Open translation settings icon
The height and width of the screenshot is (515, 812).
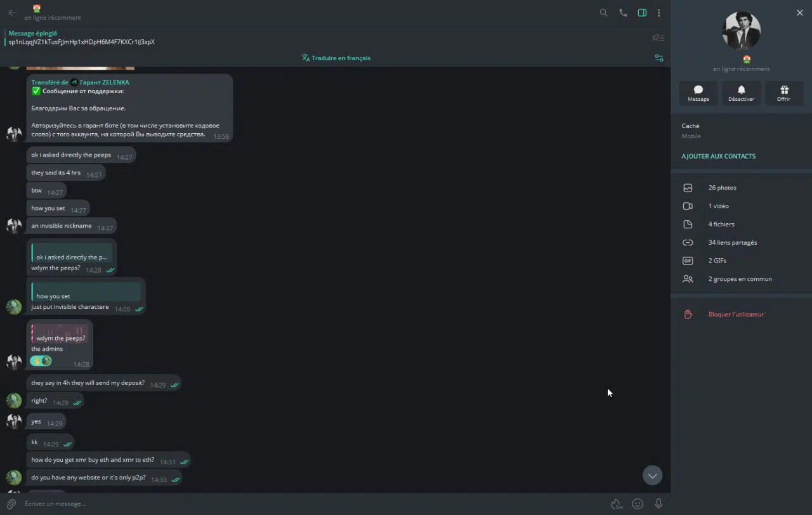659,58
